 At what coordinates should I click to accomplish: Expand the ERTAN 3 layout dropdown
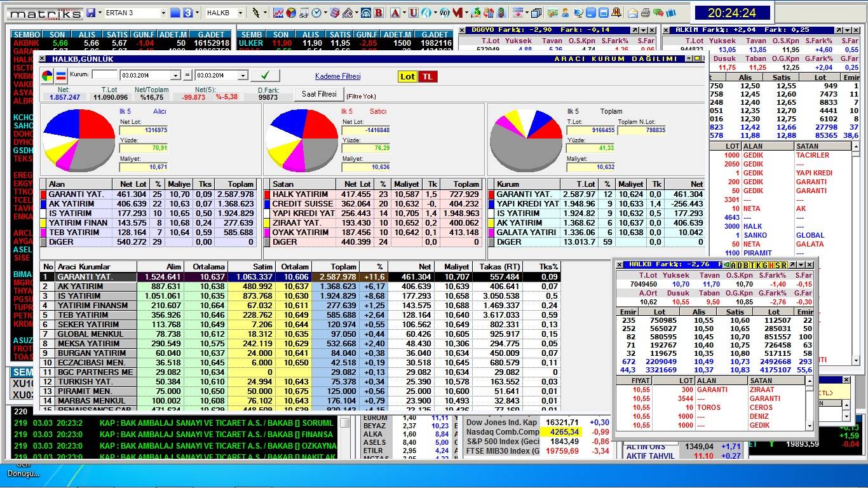click(x=163, y=13)
